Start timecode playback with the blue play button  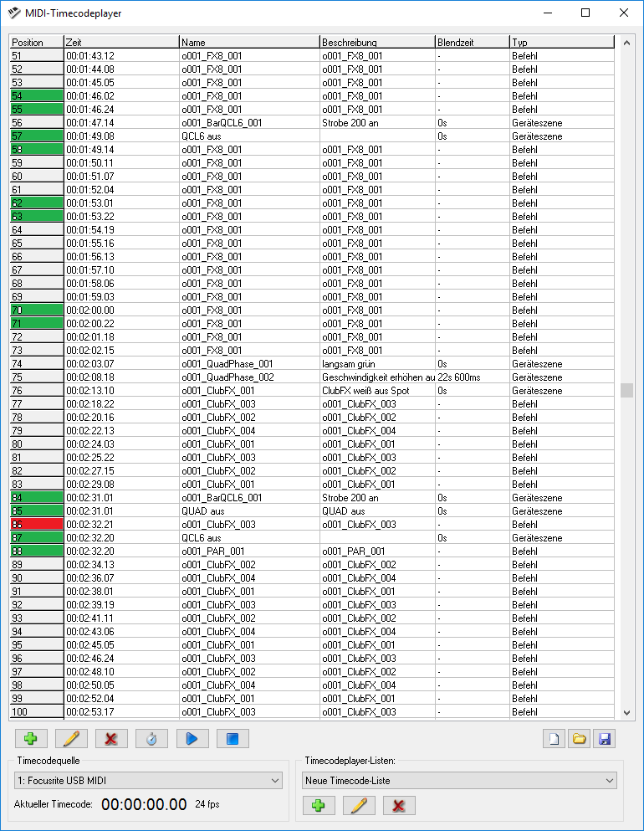(x=192, y=739)
